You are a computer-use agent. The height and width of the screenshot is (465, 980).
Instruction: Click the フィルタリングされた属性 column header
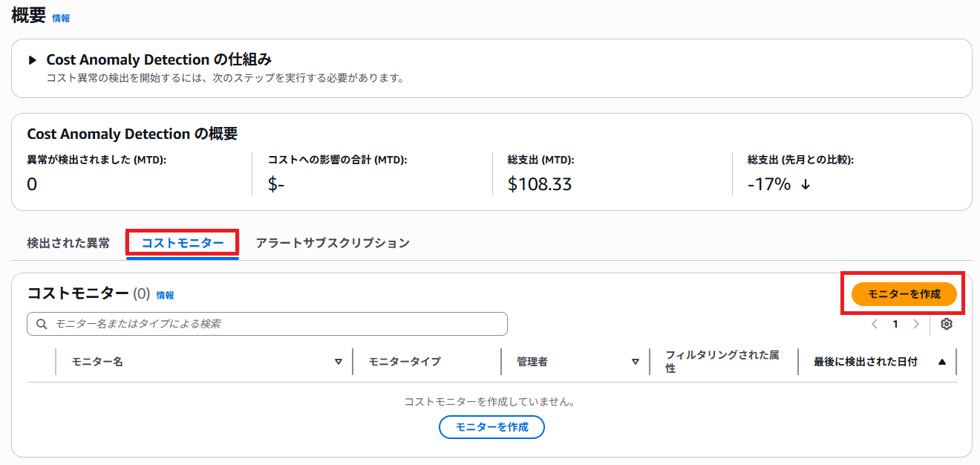[x=722, y=362]
